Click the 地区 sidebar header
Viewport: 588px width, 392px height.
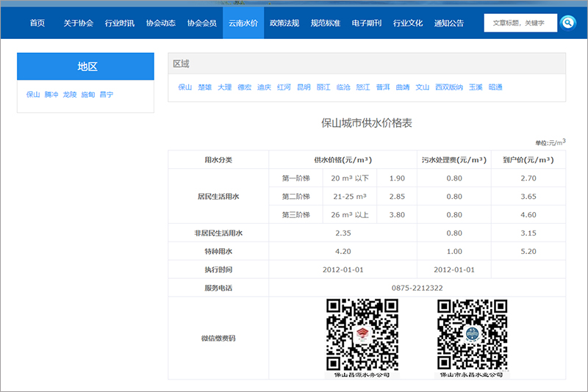(85, 66)
